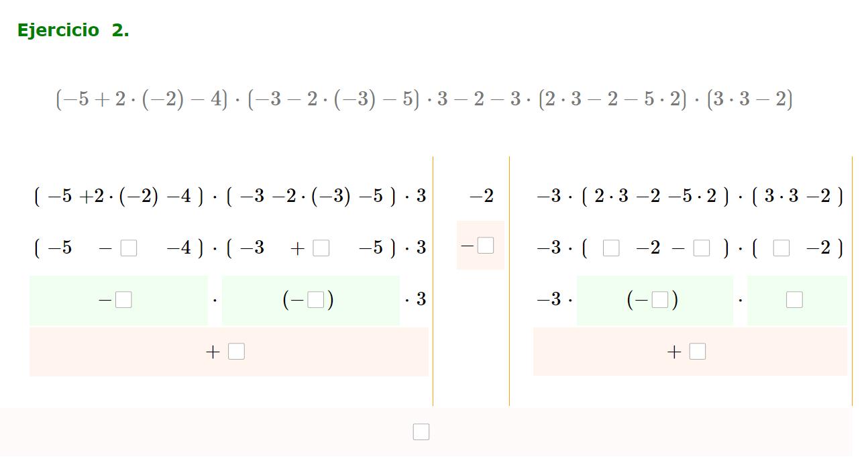The height and width of the screenshot is (467, 868).
Task: Click the first-row expression ending in (3·3−2)
Action: [690, 196]
